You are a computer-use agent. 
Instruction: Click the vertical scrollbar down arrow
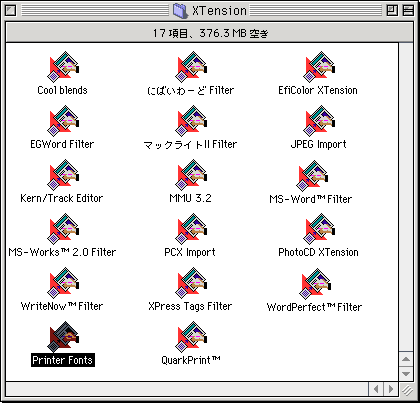click(406, 374)
